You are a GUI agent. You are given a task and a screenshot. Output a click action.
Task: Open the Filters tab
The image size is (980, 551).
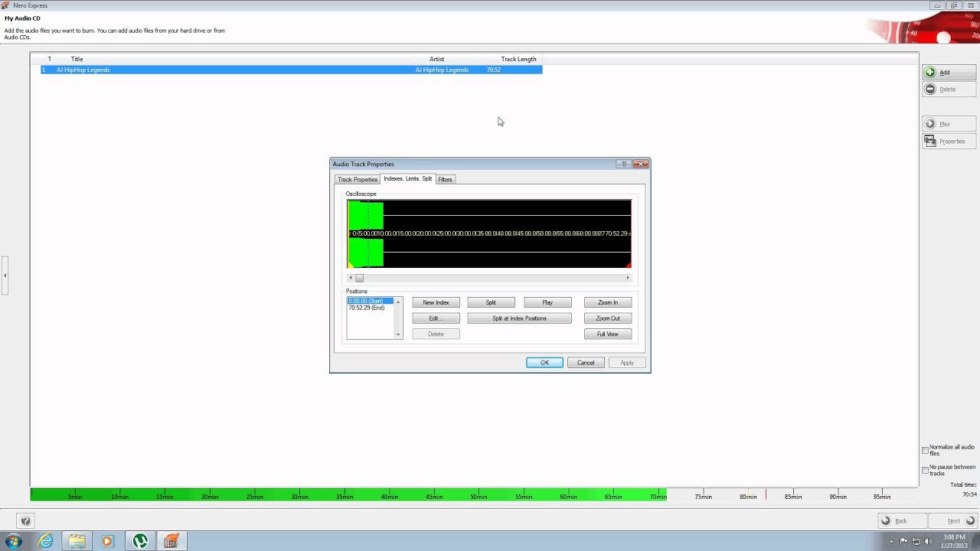(445, 179)
